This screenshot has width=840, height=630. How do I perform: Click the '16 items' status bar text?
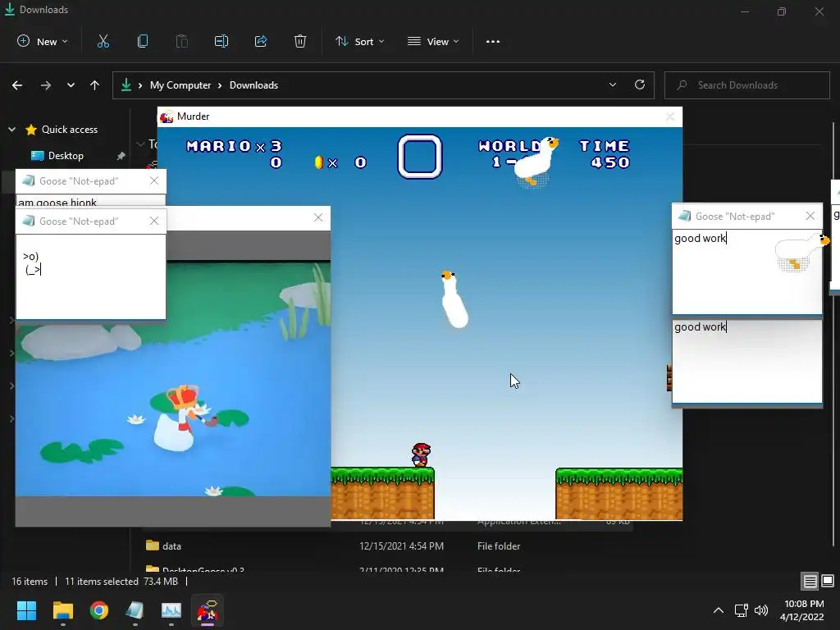coord(30,582)
